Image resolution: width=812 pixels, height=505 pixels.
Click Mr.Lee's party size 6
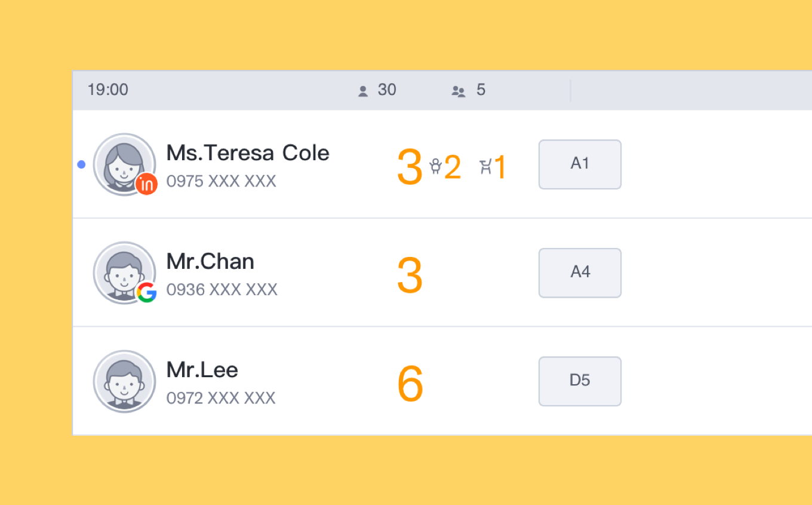tap(410, 384)
